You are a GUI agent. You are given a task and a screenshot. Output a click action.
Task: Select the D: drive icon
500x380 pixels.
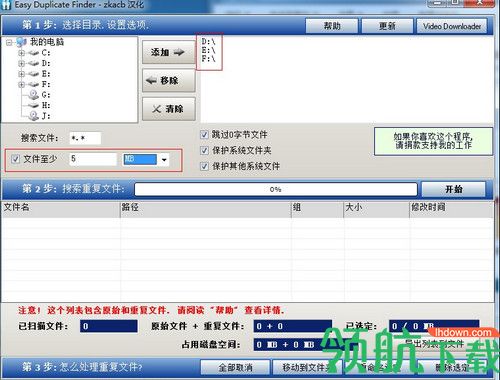click(x=33, y=63)
